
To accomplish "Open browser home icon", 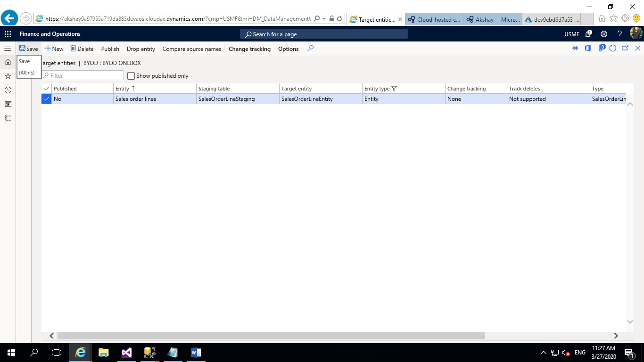I will click(x=602, y=18).
